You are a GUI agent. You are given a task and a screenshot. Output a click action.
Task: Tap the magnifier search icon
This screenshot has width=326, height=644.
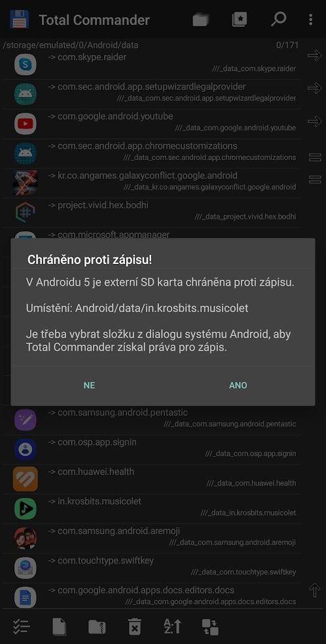click(x=278, y=19)
